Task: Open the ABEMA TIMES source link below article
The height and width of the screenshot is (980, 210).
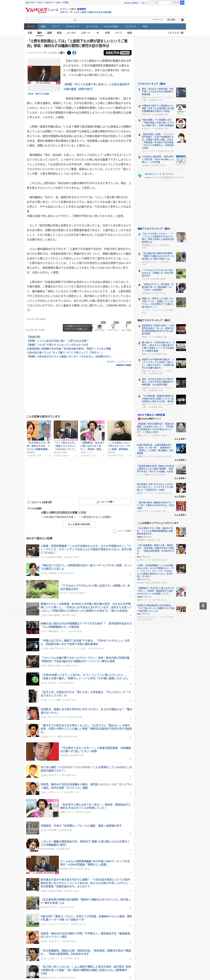Action: click(123, 365)
